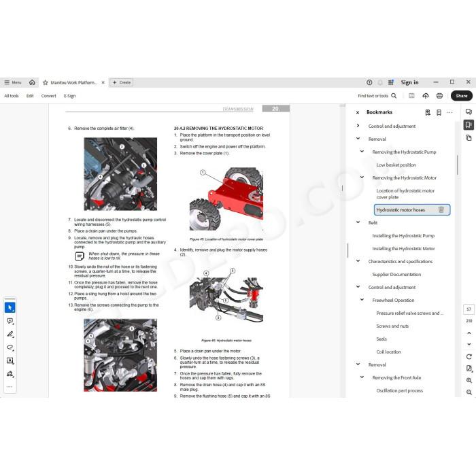Select the Low basket position bookmark
The image size is (476, 476).
tap(396, 165)
